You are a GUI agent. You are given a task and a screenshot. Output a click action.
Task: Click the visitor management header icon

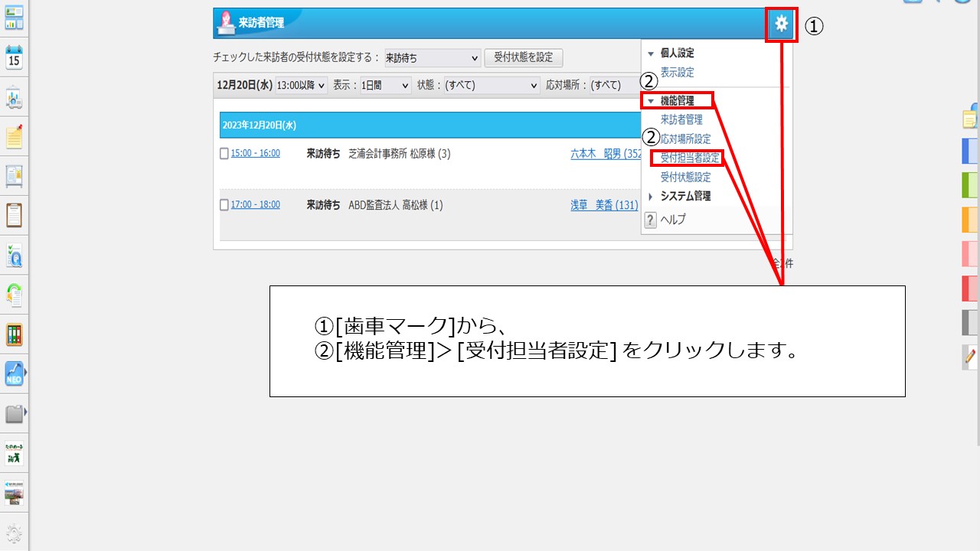click(226, 23)
